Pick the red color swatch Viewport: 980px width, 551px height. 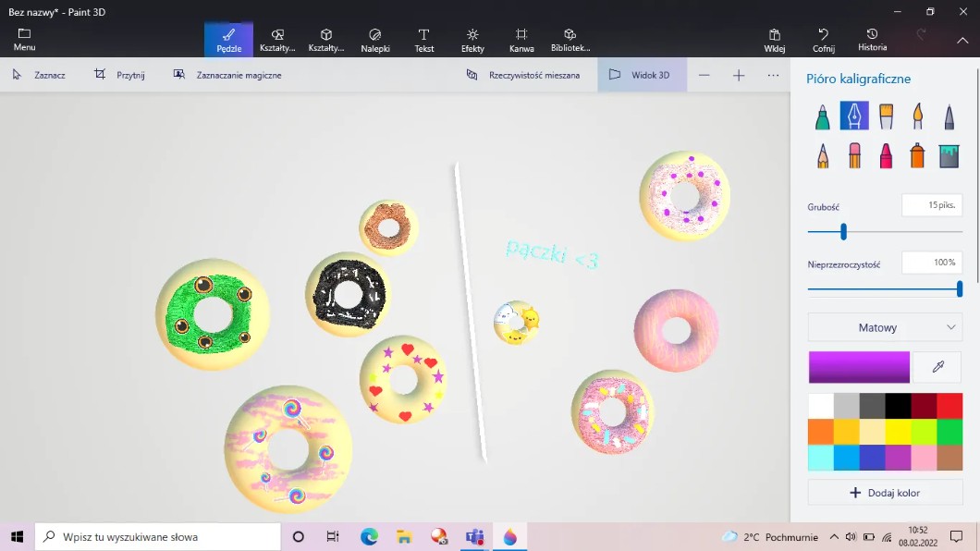(x=949, y=406)
